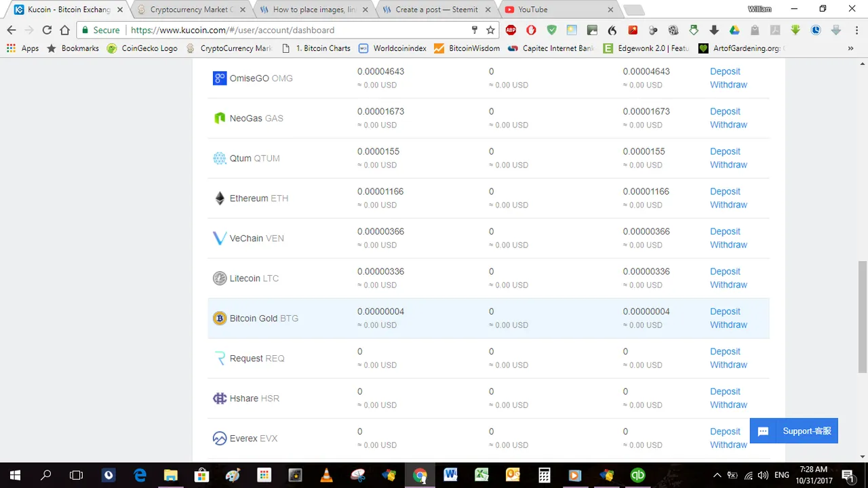Go back to the previous page
The image size is (868, 488).
12,30
